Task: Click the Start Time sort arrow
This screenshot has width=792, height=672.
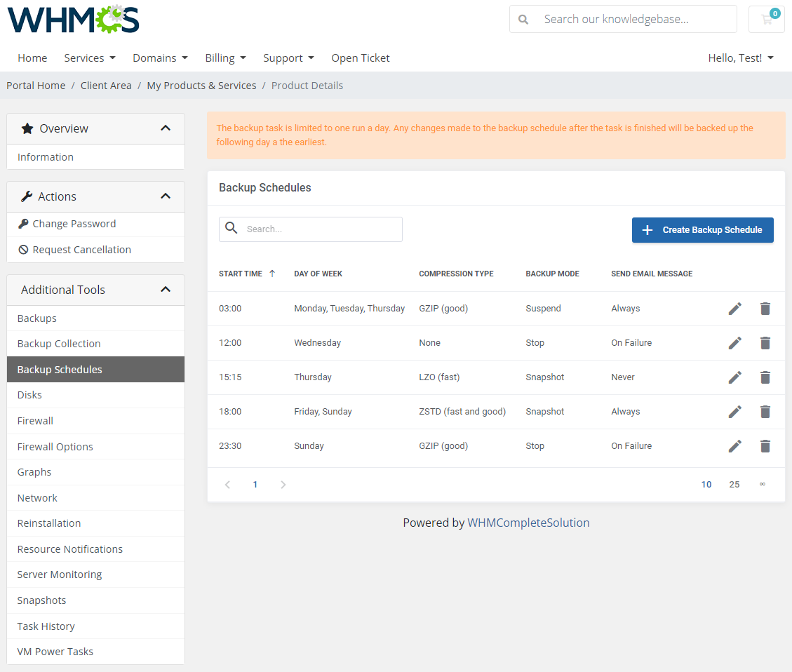Action: 272,273
